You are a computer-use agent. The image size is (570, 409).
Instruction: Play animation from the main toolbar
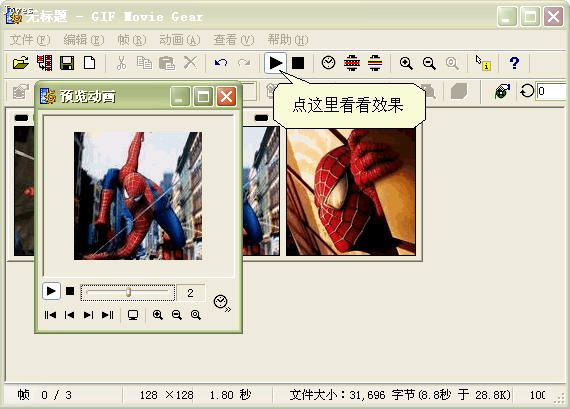point(275,63)
